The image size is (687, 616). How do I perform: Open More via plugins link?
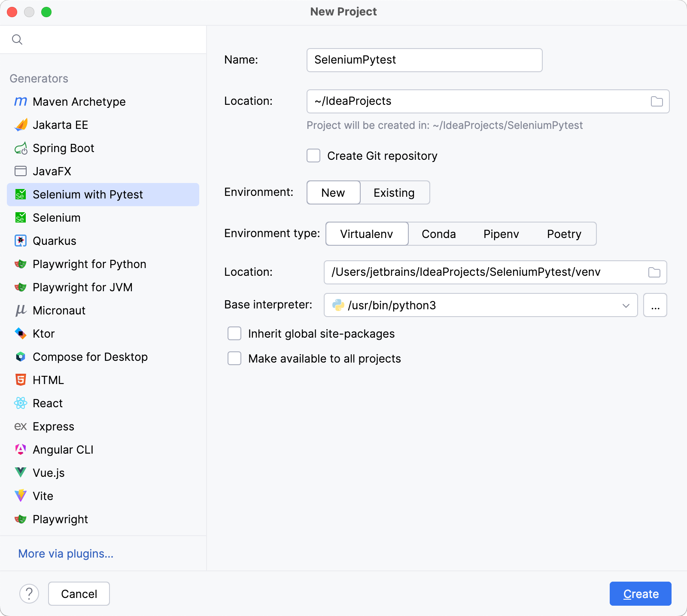(65, 554)
